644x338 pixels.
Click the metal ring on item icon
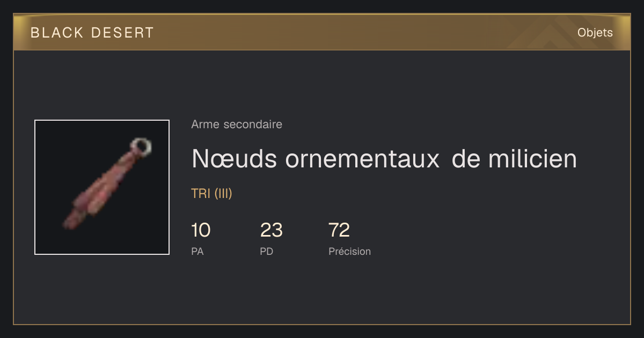tap(141, 146)
